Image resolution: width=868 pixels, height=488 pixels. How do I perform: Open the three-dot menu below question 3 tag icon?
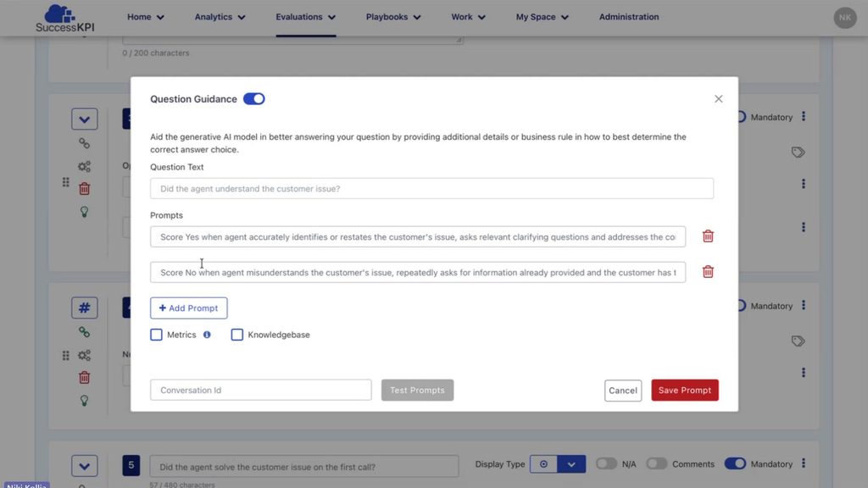tap(804, 184)
